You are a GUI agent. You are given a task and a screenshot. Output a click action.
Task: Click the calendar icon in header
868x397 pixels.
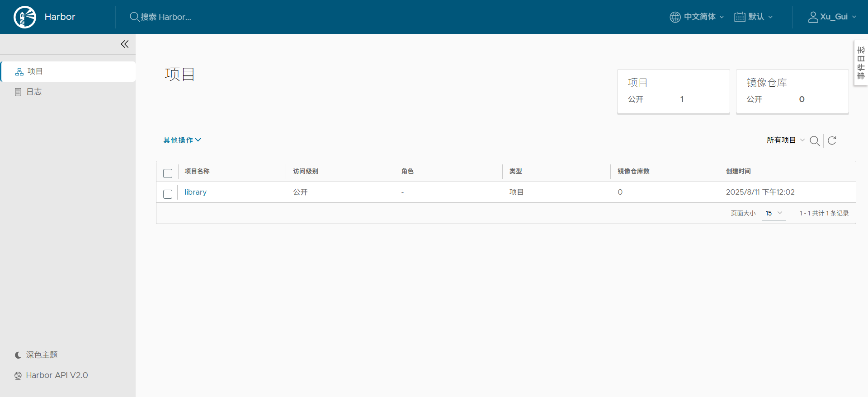(x=740, y=17)
